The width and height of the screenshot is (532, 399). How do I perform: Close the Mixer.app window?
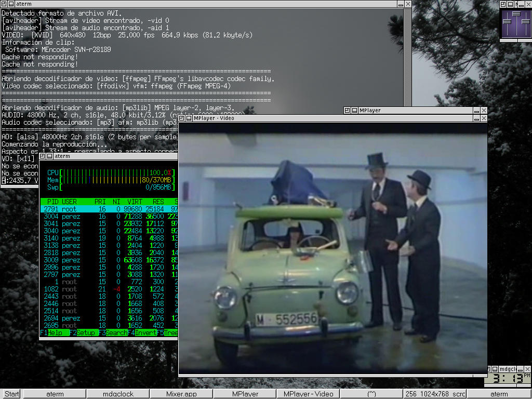tap(528, 4)
